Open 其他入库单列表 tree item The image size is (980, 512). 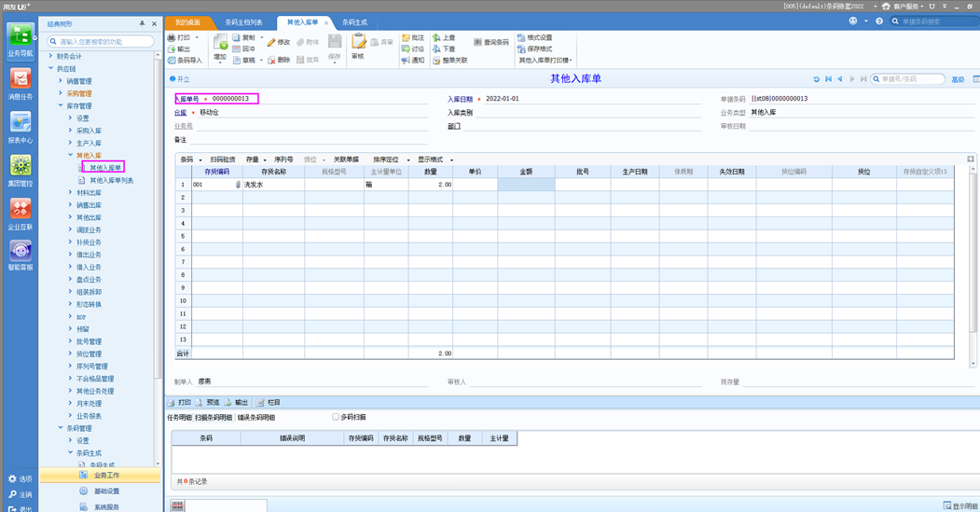111,180
